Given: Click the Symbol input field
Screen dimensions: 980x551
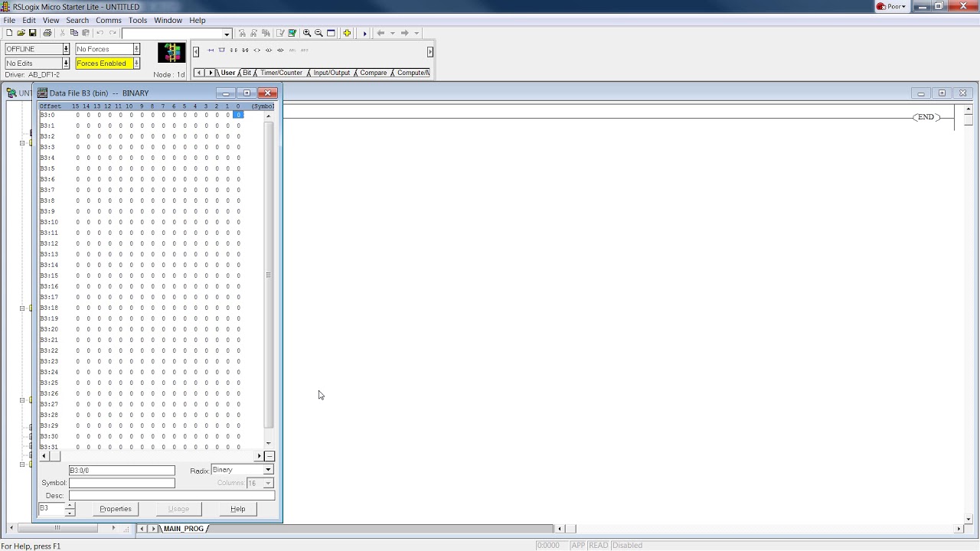Looking at the screenshot, I should [122, 483].
